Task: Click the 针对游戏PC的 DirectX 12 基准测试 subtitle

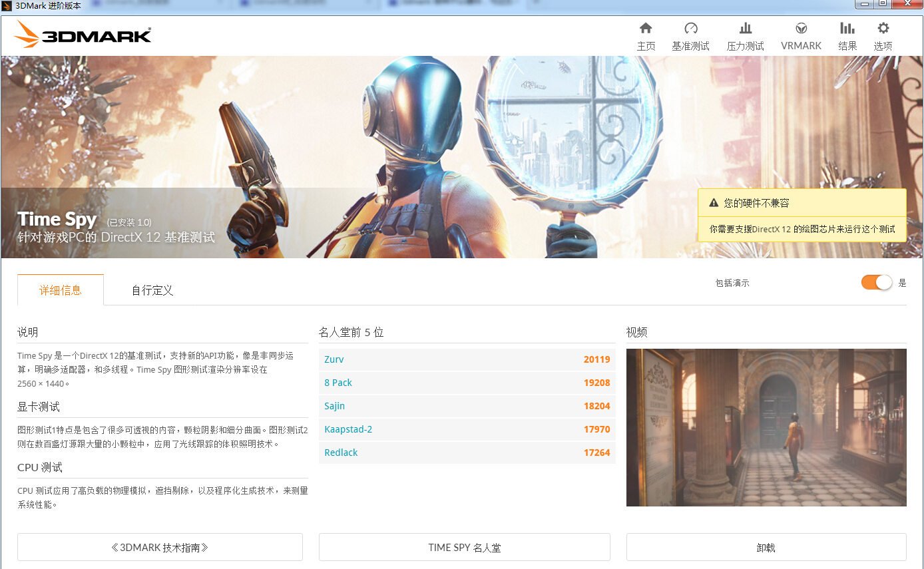Action: [x=116, y=238]
